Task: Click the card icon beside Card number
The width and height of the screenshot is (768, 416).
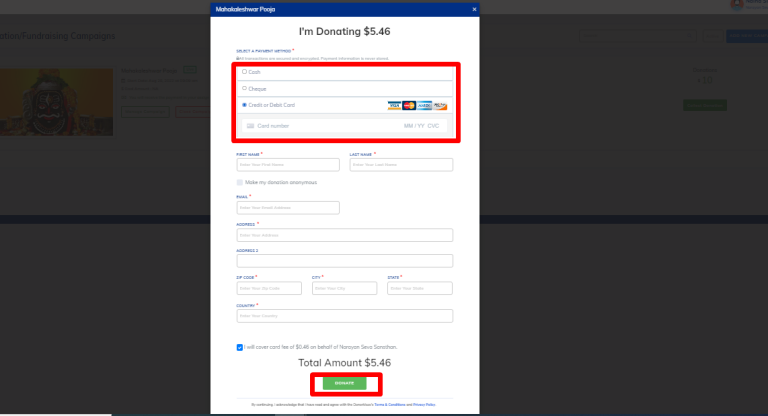Action: (x=250, y=126)
